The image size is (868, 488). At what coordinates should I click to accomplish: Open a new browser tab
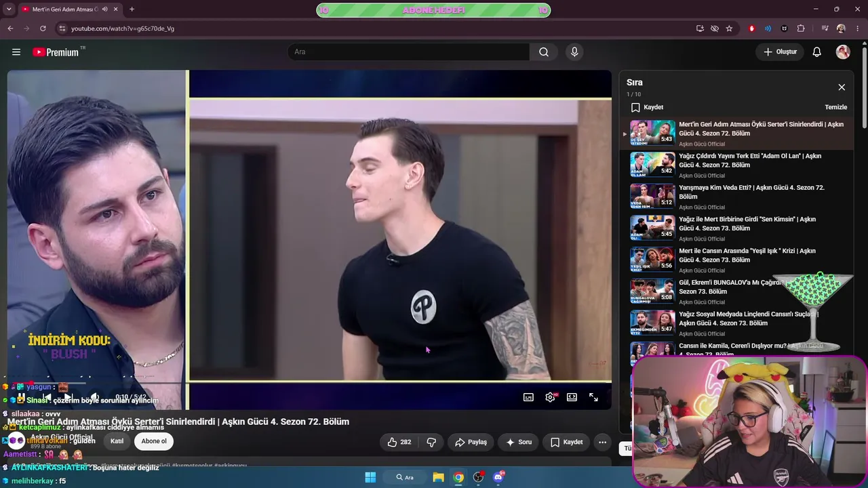132,9
